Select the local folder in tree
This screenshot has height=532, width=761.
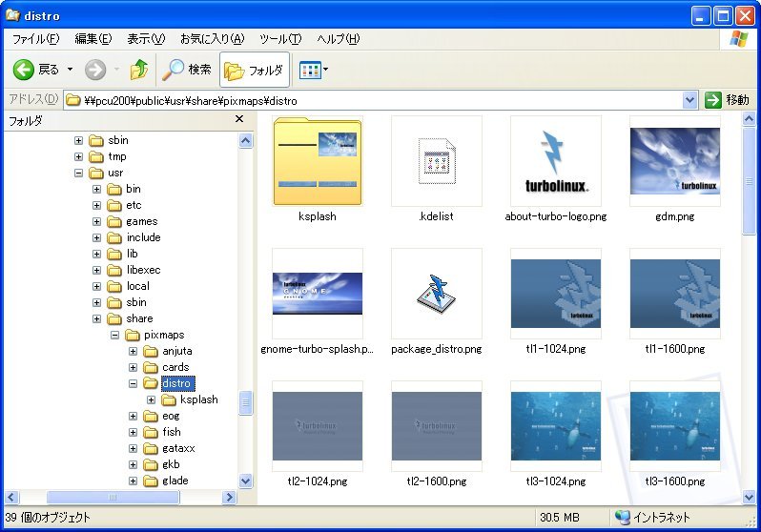coord(138,286)
